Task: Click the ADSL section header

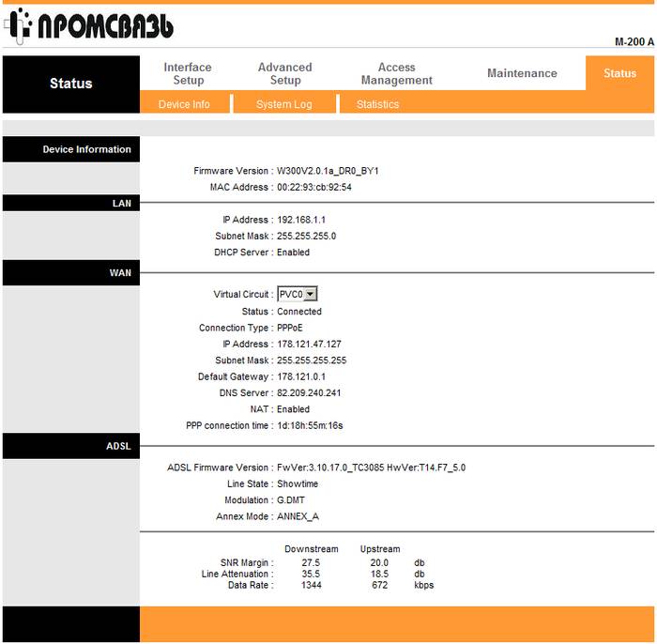Action: 118,446
